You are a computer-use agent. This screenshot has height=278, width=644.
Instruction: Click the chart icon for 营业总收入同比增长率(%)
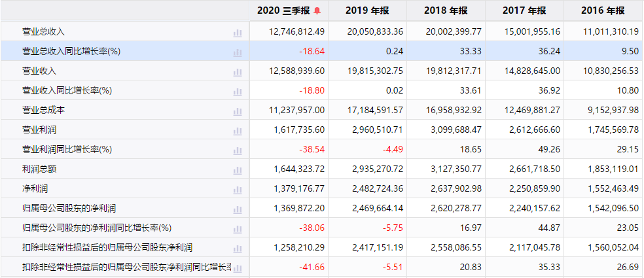(238, 52)
